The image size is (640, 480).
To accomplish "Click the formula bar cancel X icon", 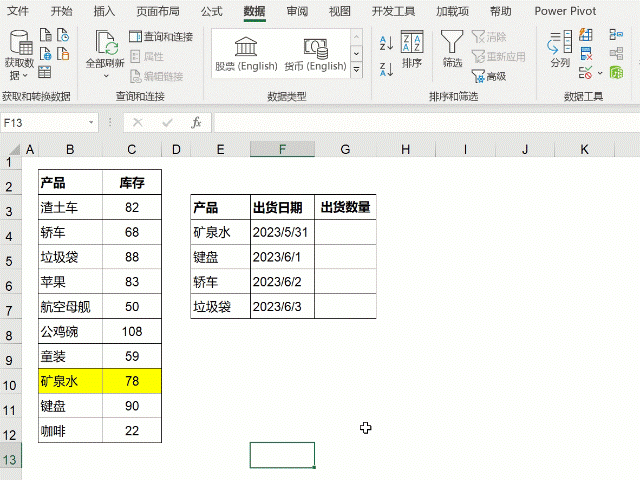I will [138, 122].
